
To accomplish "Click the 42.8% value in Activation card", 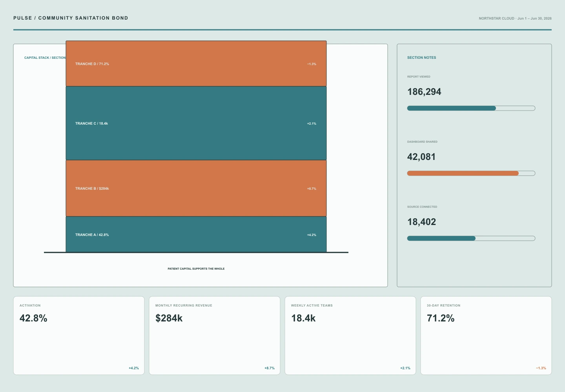I will click(x=33, y=318).
